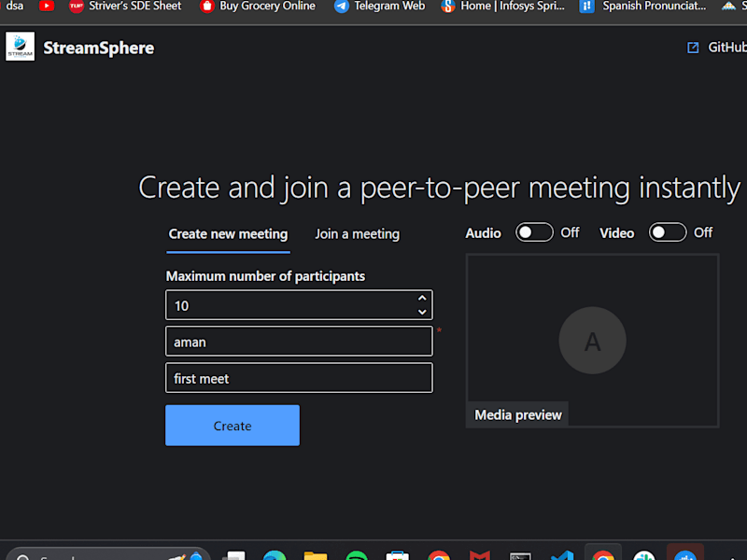Image resolution: width=747 pixels, height=560 pixels.
Task: Decrease the participants count with the down arrow
Action: click(422, 312)
